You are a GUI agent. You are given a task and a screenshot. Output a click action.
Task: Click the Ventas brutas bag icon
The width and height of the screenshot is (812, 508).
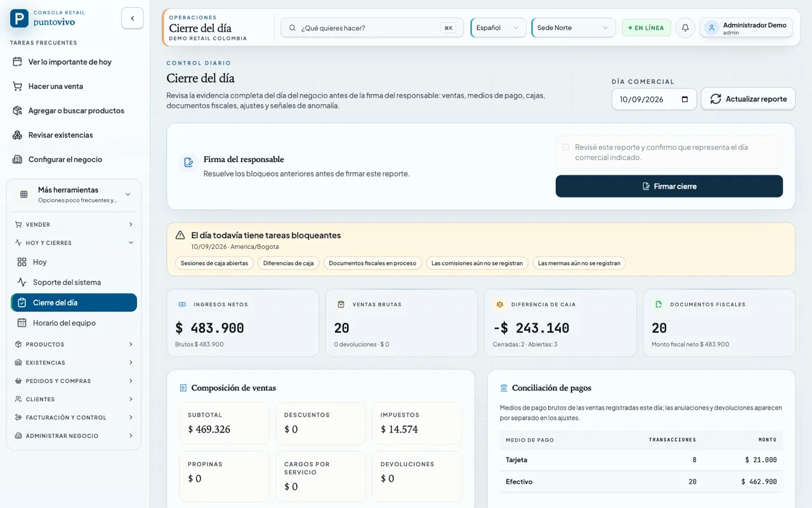pos(341,304)
